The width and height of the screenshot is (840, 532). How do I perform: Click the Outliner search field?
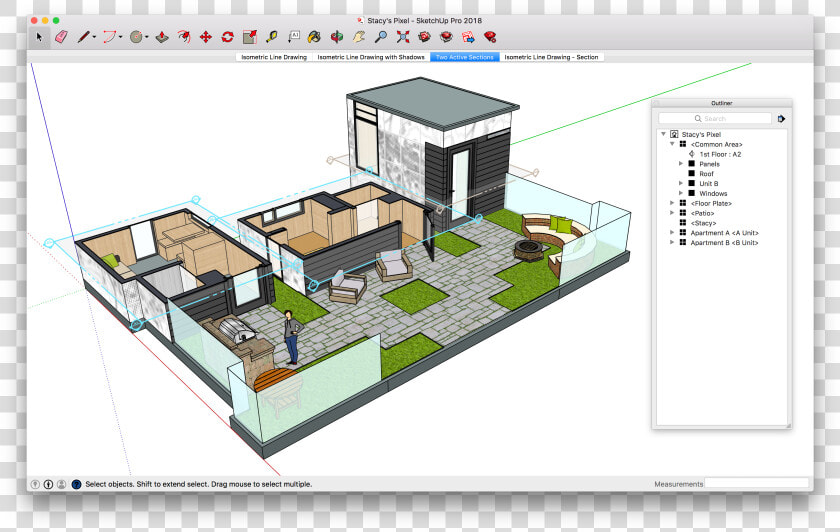pos(715,118)
